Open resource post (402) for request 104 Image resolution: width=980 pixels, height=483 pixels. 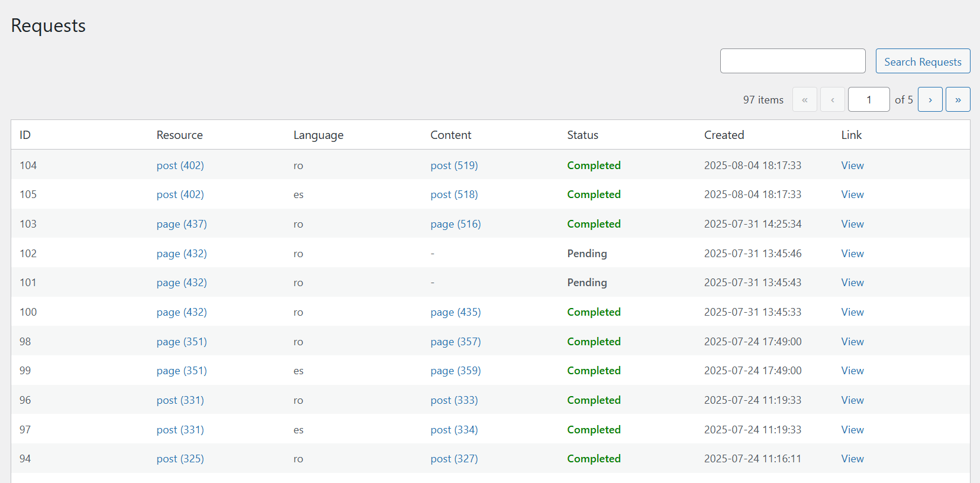[180, 166]
